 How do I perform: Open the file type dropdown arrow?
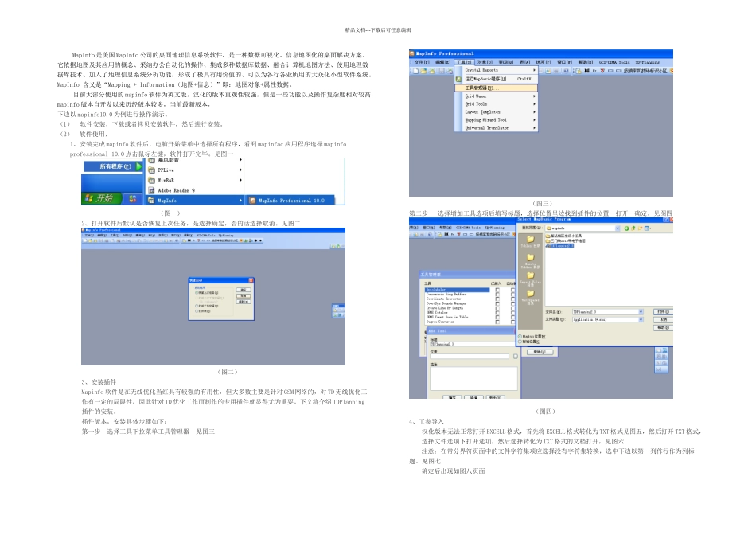point(641,319)
